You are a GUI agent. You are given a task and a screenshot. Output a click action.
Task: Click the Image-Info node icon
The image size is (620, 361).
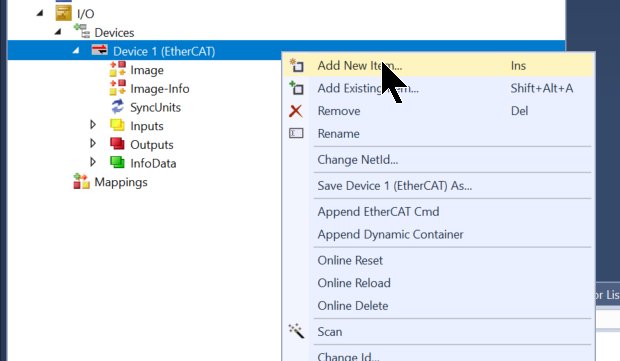point(117,88)
